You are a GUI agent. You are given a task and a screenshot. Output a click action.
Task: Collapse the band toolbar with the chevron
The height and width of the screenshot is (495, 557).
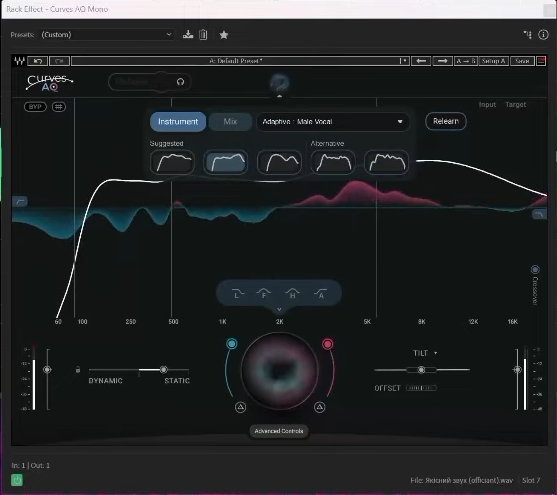pyautogui.click(x=279, y=310)
